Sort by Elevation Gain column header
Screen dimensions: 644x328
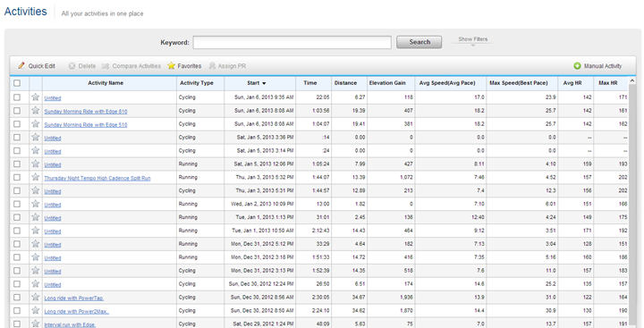click(x=387, y=83)
